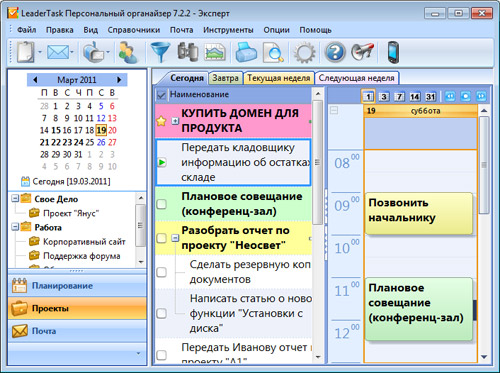Select Поддержка форума project
This screenshot has height=373, width=500.
point(82,256)
